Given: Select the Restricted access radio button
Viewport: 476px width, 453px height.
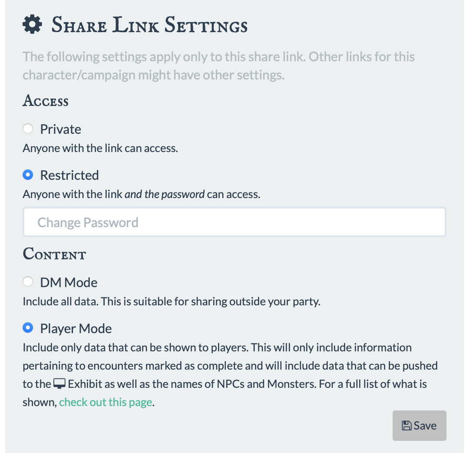Looking at the screenshot, I should (x=28, y=175).
